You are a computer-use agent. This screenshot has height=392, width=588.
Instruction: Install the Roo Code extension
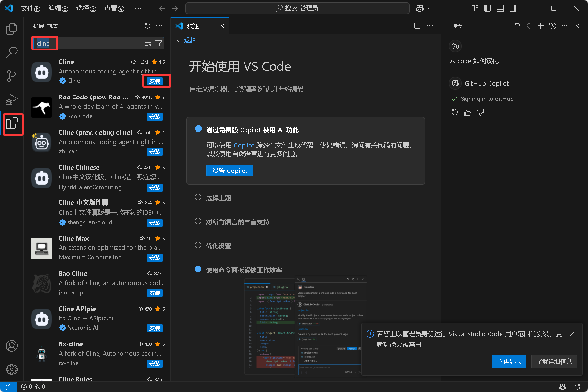click(155, 117)
